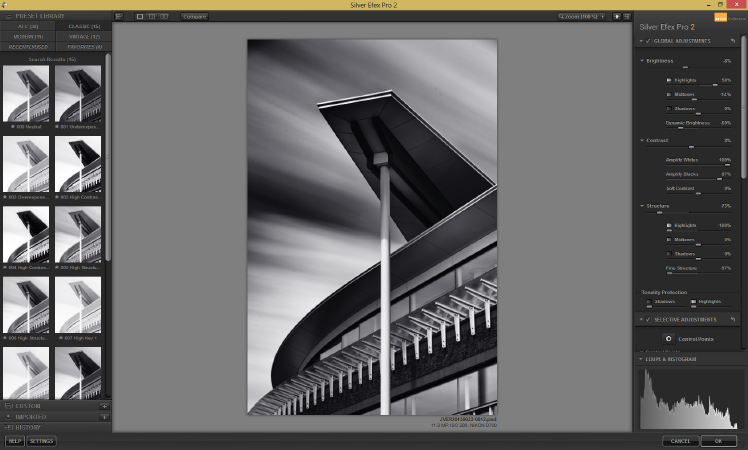The image size is (748, 450).
Task: Click the Brightness Shadows icon
Action: (x=669, y=109)
